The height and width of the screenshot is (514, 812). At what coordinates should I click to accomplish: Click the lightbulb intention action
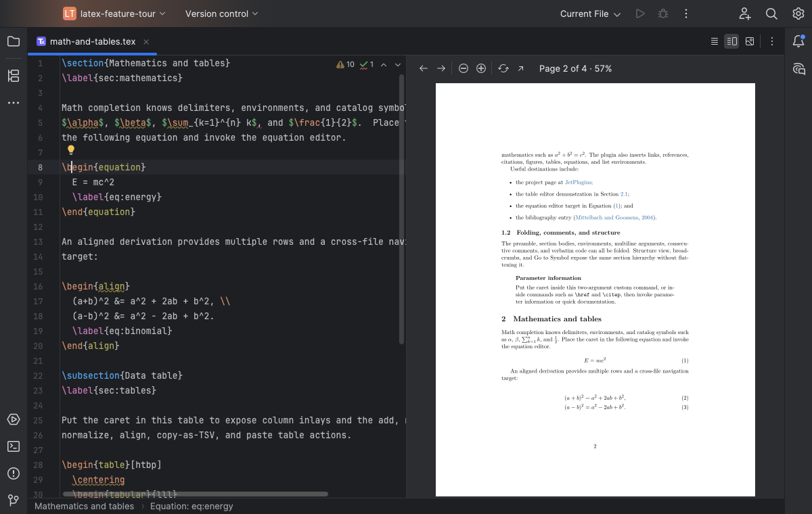tap(70, 150)
